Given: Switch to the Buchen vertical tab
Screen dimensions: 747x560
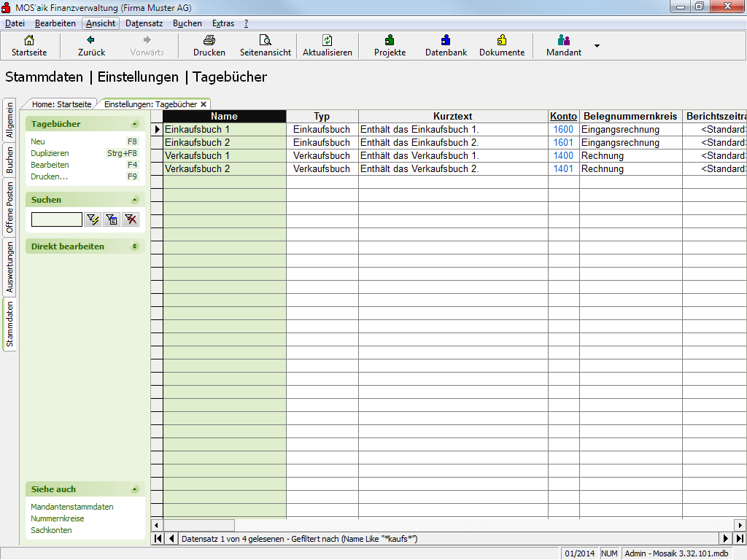Looking at the screenshot, I should coord(9,160).
